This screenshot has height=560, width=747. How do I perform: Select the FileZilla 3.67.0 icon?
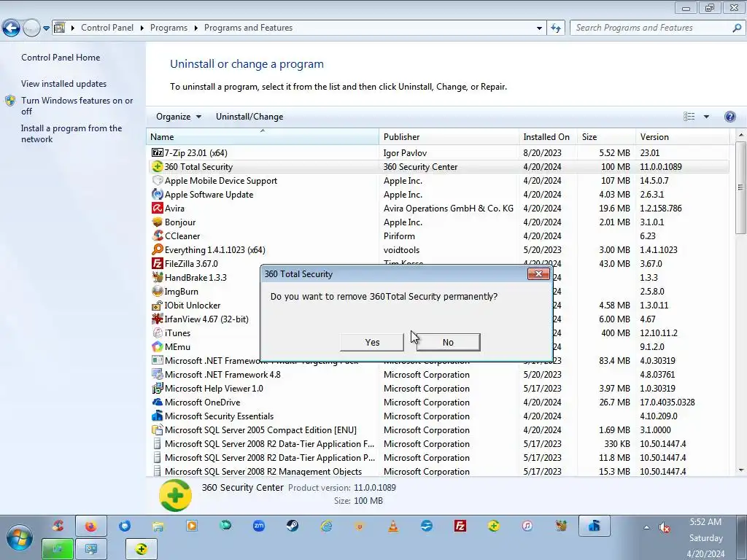(x=158, y=263)
